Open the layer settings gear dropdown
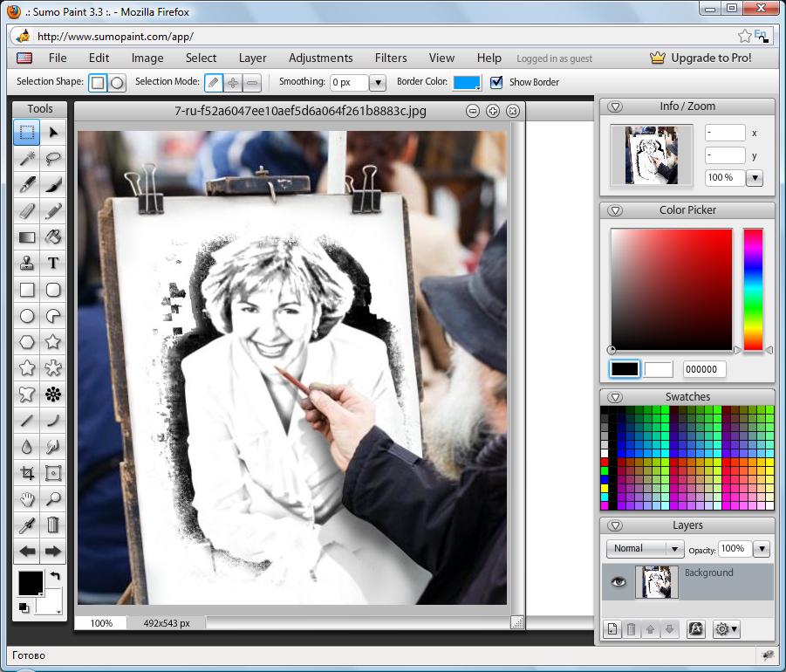Image resolution: width=786 pixels, height=672 pixels. click(727, 629)
